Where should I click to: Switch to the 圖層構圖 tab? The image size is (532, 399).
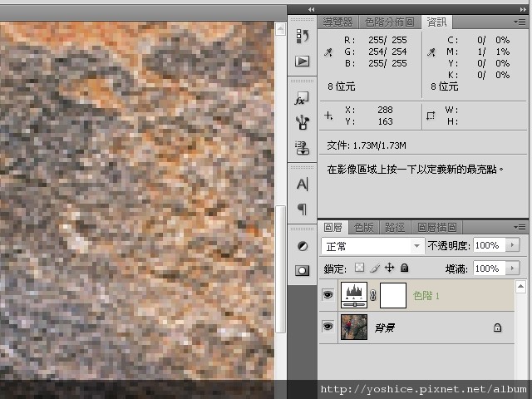tap(437, 227)
